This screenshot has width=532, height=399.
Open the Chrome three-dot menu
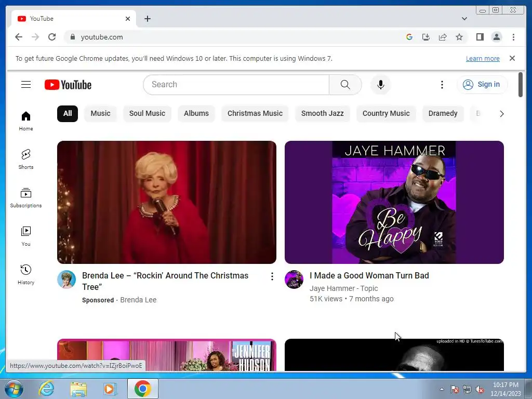[513, 37]
